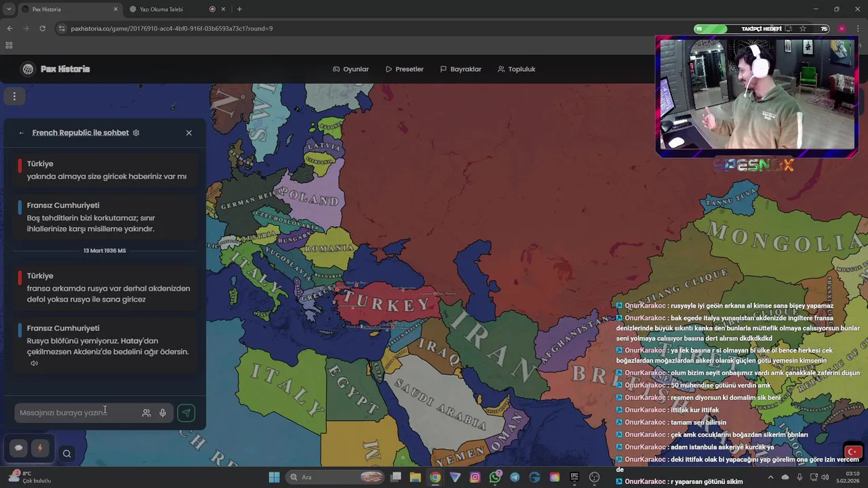Open the lightning actions button

tap(40, 448)
